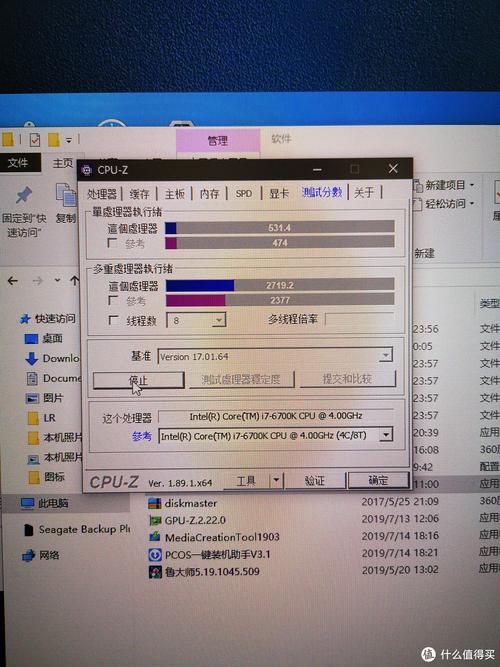Select the MediaCreationTool1903 file icon
The width and height of the screenshot is (500, 667).
click(155, 537)
